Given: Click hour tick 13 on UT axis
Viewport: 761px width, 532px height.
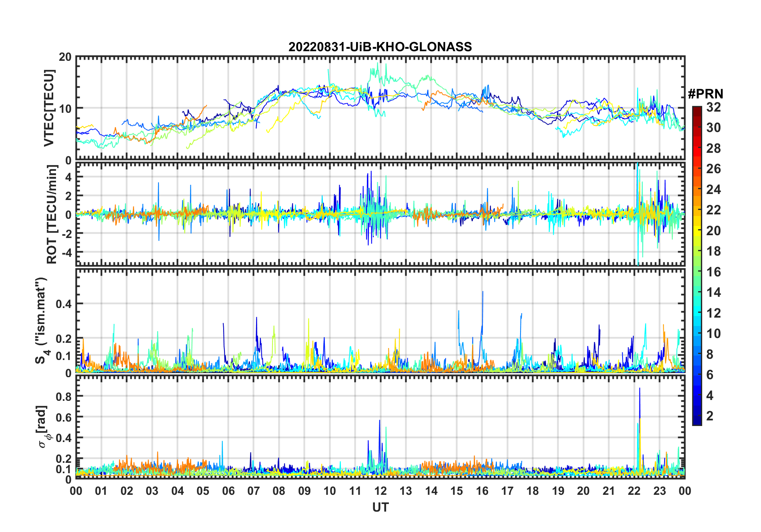Looking at the screenshot, I should tap(406, 491).
